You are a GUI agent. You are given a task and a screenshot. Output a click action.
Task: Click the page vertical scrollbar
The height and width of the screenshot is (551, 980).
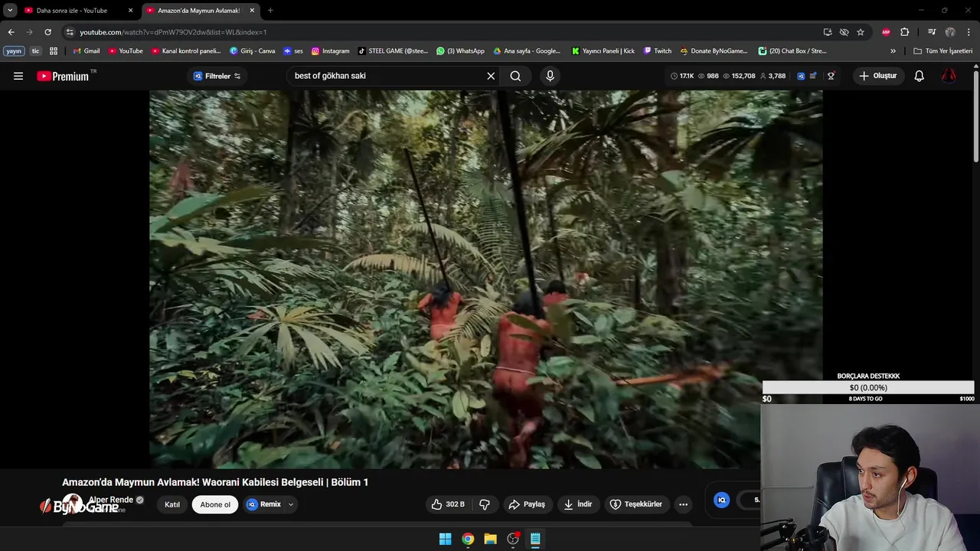[976, 115]
